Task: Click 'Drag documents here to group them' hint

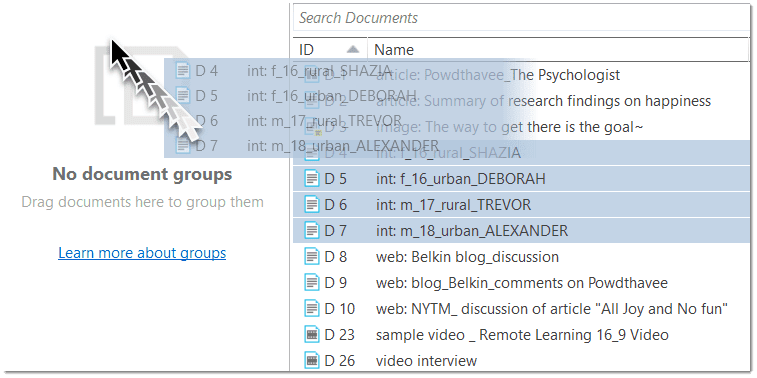Action: tap(142, 202)
